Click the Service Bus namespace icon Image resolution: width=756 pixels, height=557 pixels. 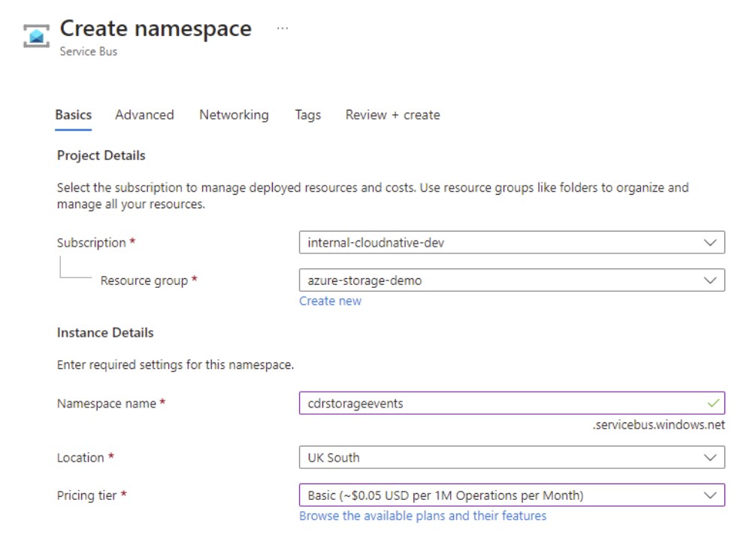pos(36,35)
